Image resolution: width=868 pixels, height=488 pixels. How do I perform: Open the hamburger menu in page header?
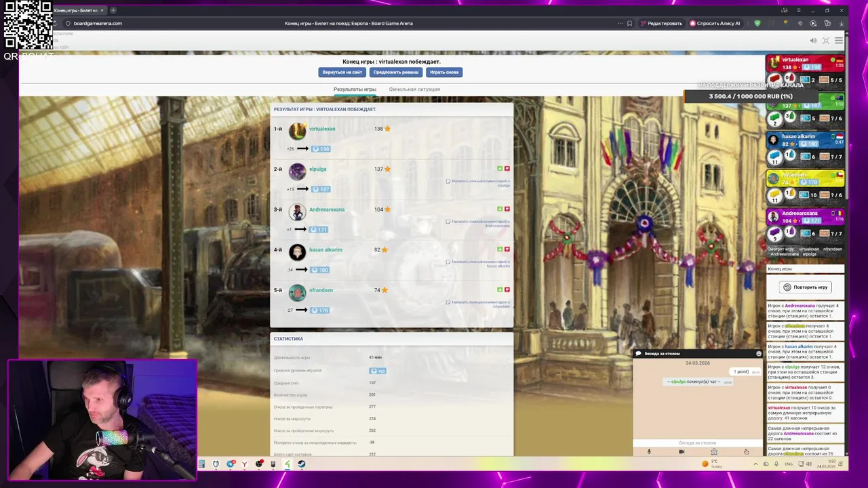click(x=839, y=41)
